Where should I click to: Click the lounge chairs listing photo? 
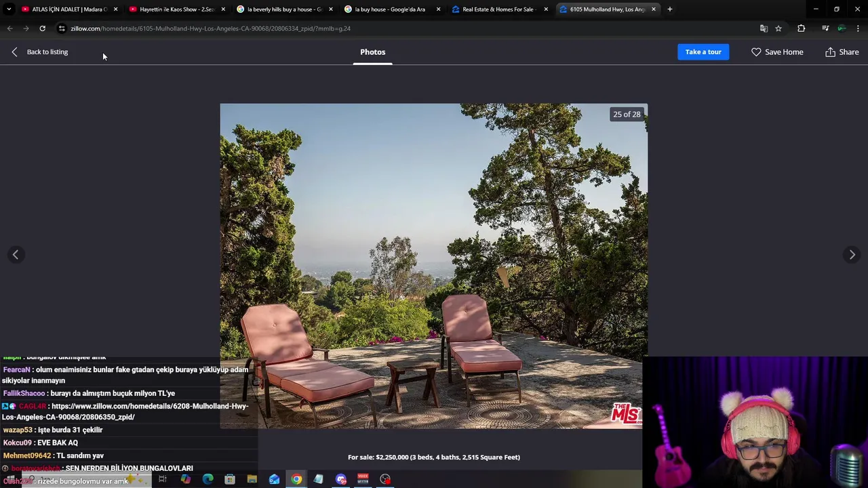pos(433,266)
